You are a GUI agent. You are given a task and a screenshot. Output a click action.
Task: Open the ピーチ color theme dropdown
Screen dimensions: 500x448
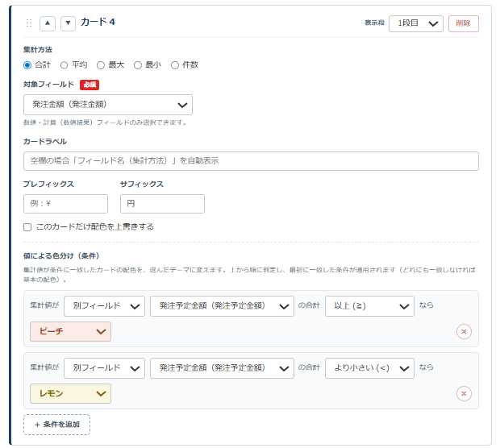pyautogui.click(x=70, y=332)
